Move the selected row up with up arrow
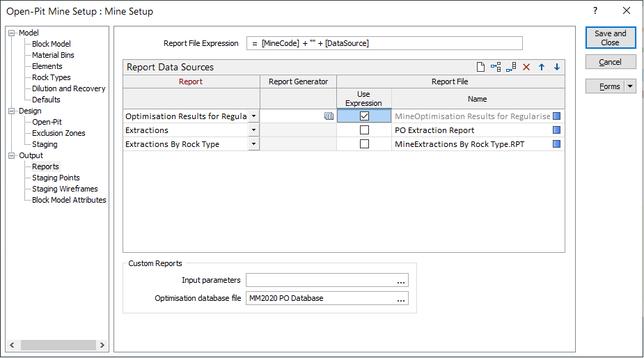Image resolution: width=644 pixels, height=358 pixels. pos(542,67)
